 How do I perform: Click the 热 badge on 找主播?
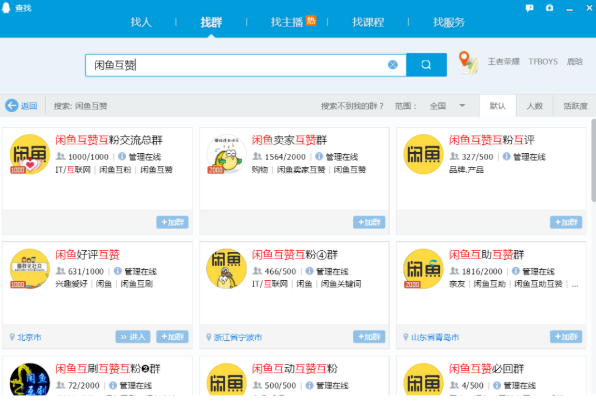(x=311, y=20)
